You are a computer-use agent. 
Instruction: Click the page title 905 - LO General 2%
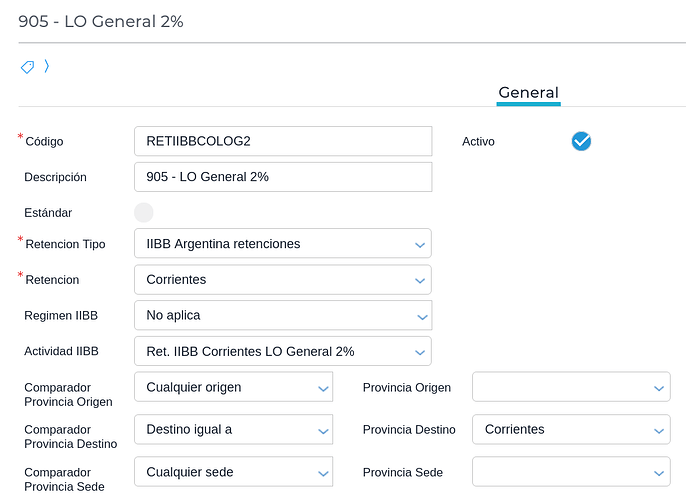coord(101,21)
